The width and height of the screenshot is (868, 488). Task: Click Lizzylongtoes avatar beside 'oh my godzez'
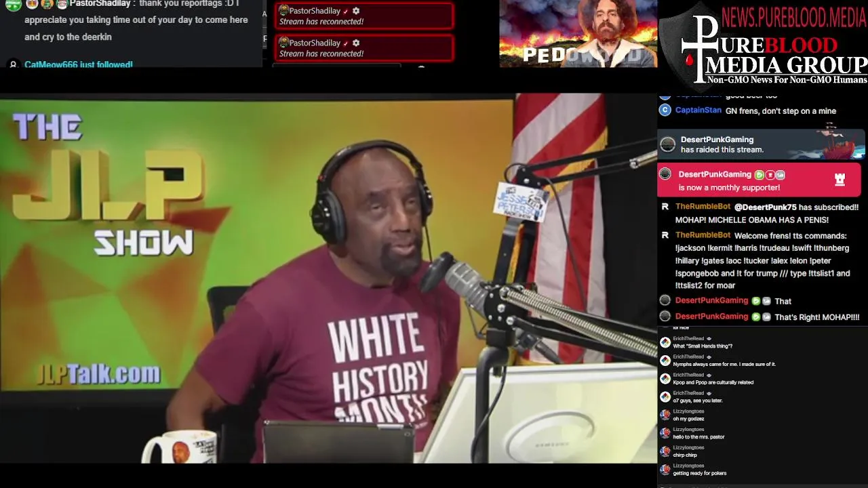(665, 415)
